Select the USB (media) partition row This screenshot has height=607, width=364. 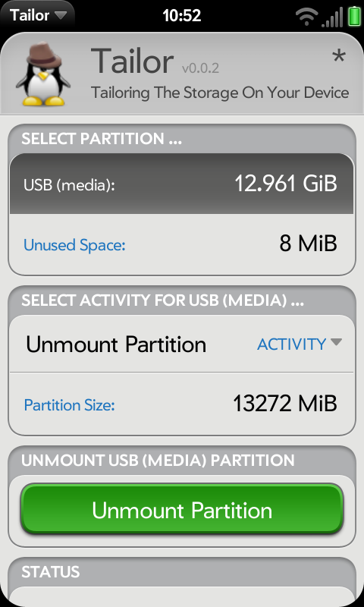(181, 184)
